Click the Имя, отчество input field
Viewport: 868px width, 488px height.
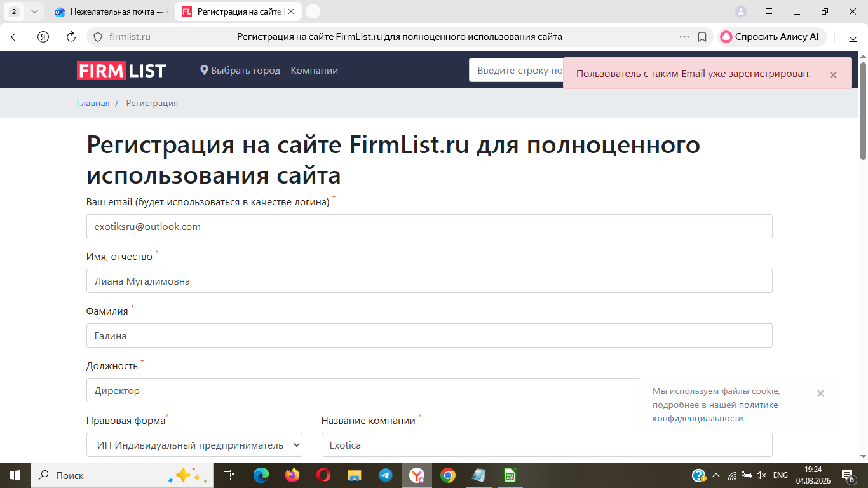(430, 281)
